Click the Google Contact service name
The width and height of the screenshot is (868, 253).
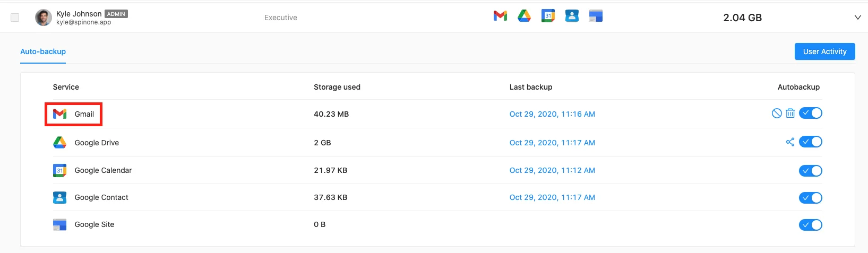pos(101,197)
